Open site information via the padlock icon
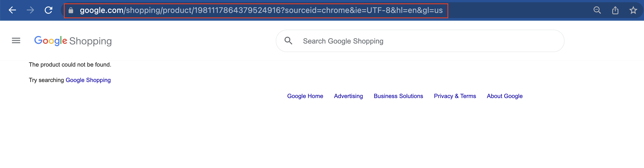 (x=71, y=10)
